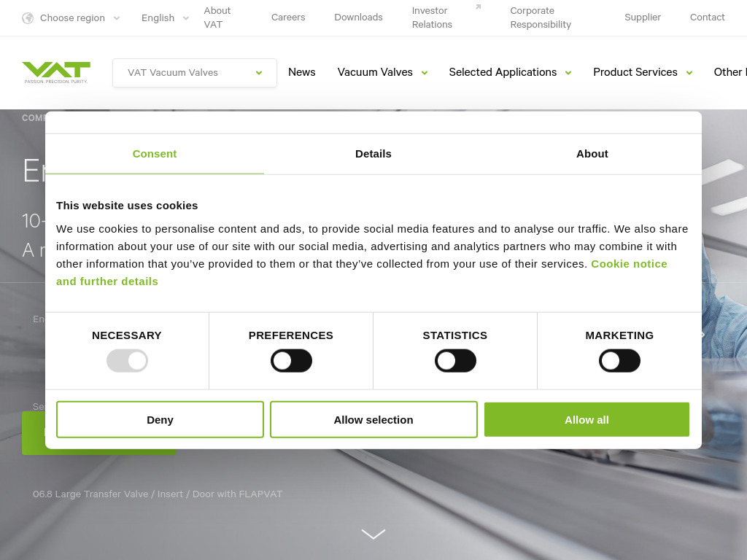Open the Contact link
Image resolution: width=747 pixels, height=560 pixels.
707,17
